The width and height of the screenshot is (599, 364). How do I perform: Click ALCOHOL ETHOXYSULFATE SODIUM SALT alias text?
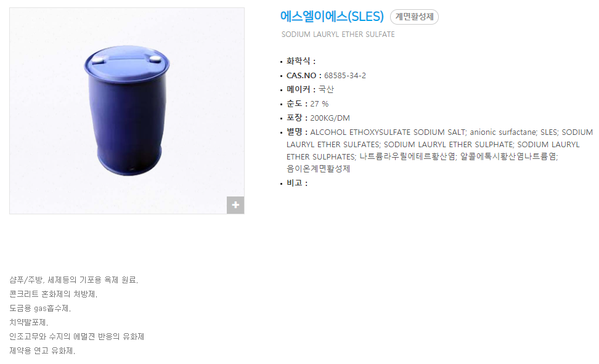click(x=388, y=132)
